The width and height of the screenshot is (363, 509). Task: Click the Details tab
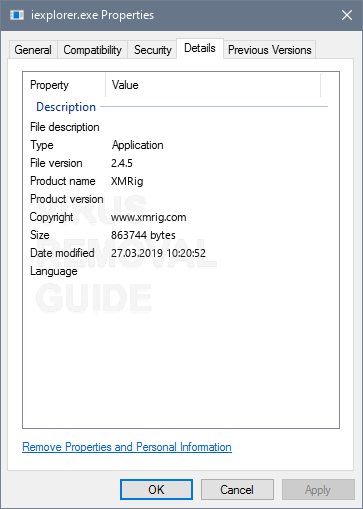tap(200, 48)
